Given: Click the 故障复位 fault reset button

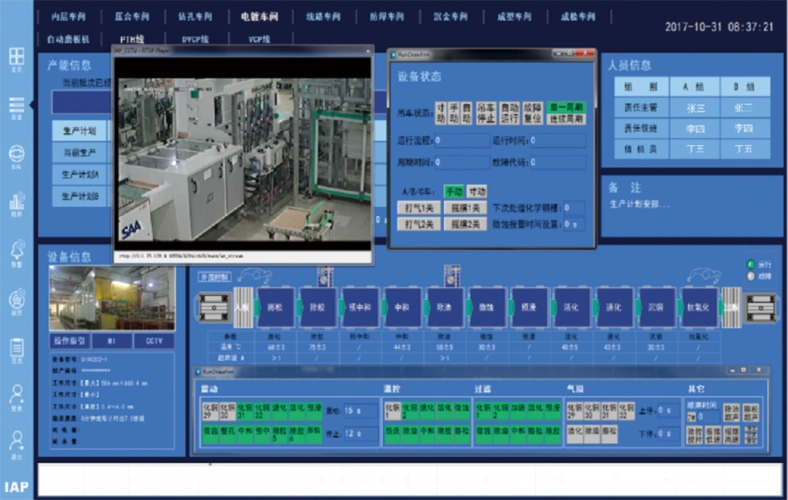Looking at the screenshot, I should tap(533, 112).
